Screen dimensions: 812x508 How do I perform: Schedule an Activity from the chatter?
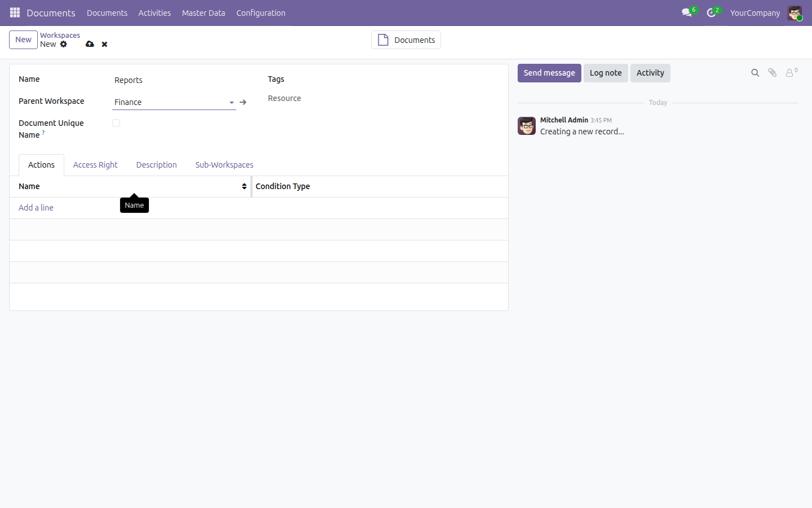[650, 73]
